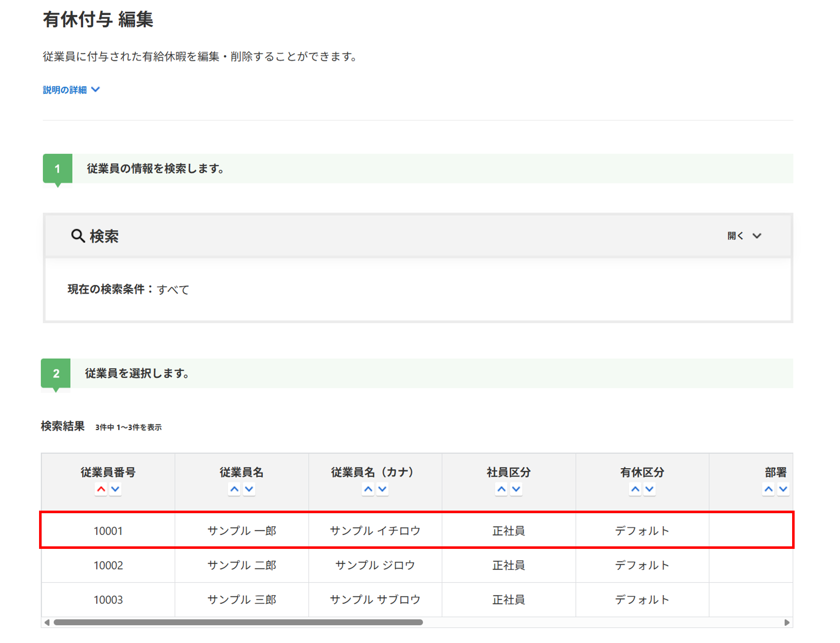Sort 従業員番号 descending with the down arrow
This screenshot has height=643, width=840.
click(115, 489)
